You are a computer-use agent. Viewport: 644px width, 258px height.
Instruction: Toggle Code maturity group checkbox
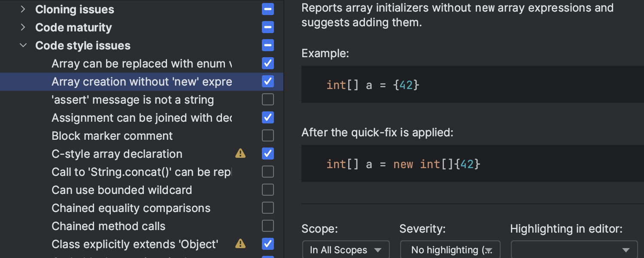[268, 27]
